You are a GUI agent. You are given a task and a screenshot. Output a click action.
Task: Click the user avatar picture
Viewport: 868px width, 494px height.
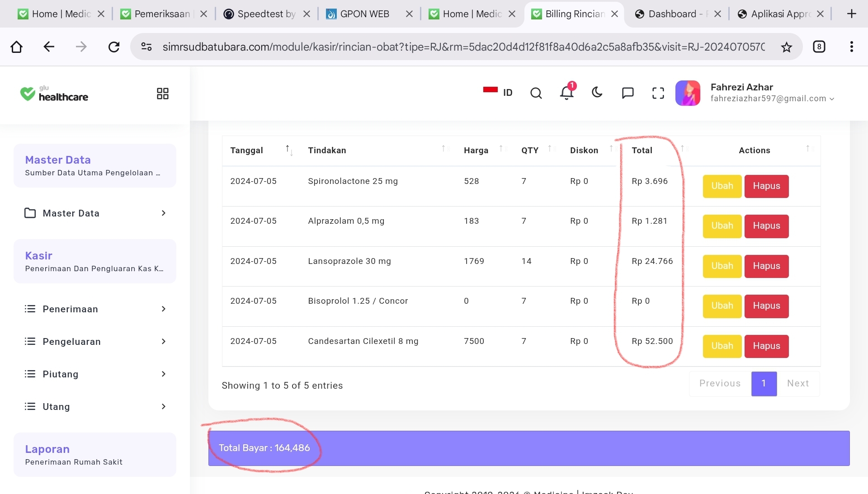(x=688, y=93)
